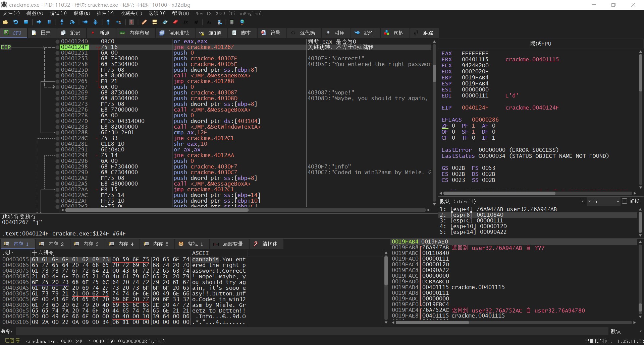Viewport: 644px width, 345px height.
Task: Open the 调试(D) menu
Action: (x=58, y=13)
